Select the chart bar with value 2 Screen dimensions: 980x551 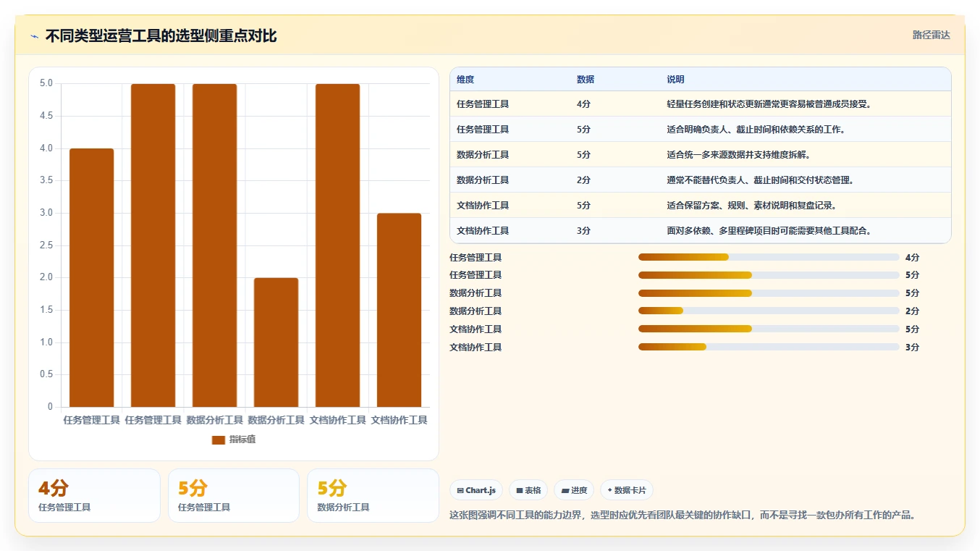click(276, 342)
